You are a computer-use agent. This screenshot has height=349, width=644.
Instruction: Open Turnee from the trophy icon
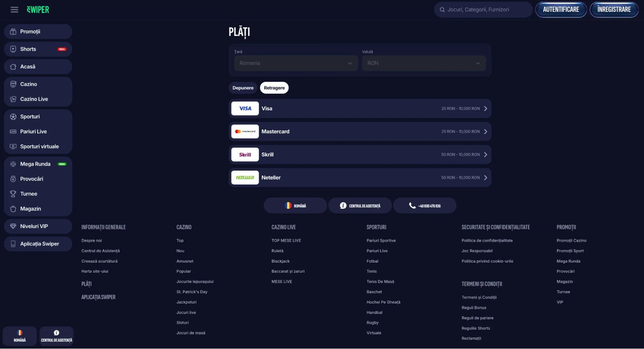tap(13, 194)
